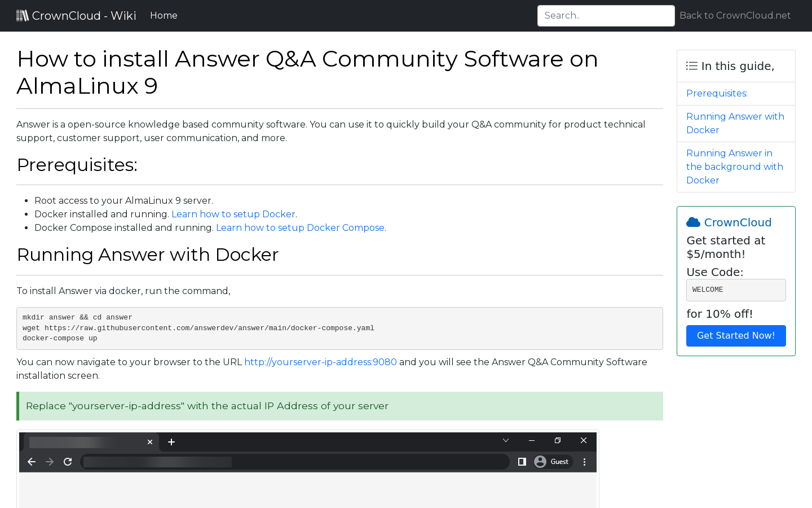Click the forward arrow in the browser screenshot
The height and width of the screenshot is (508, 812).
tap(49, 461)
